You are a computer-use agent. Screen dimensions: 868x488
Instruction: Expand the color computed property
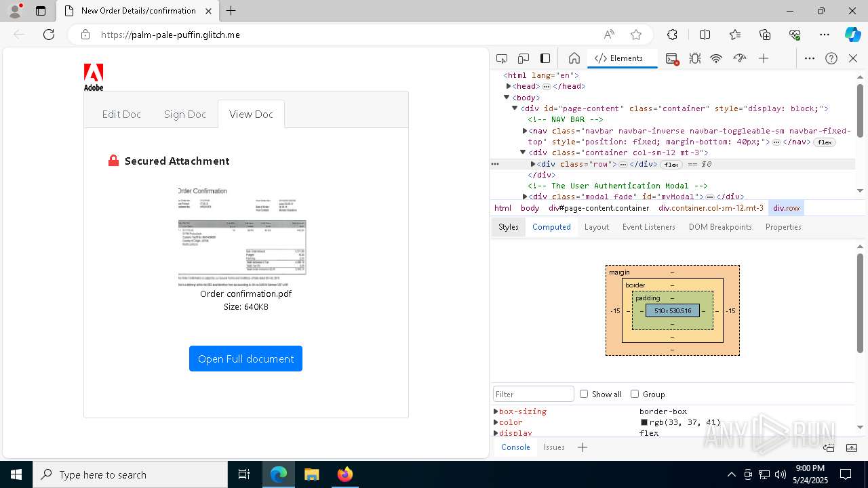[496, 422]
